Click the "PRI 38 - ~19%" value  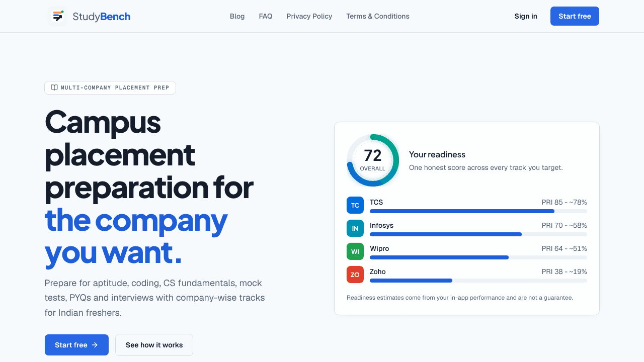[x=564, y=271]
